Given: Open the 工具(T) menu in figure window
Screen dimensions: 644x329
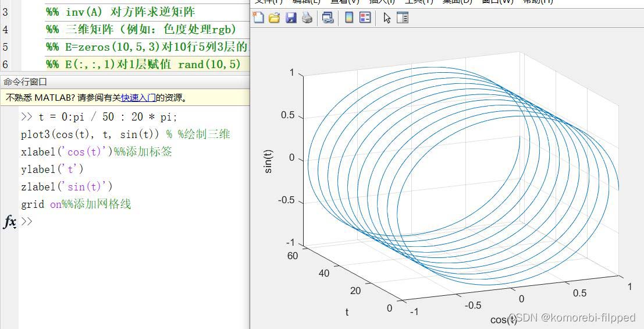Looking at the screenshot, I should pyautogui.click(x=419, y=2).
